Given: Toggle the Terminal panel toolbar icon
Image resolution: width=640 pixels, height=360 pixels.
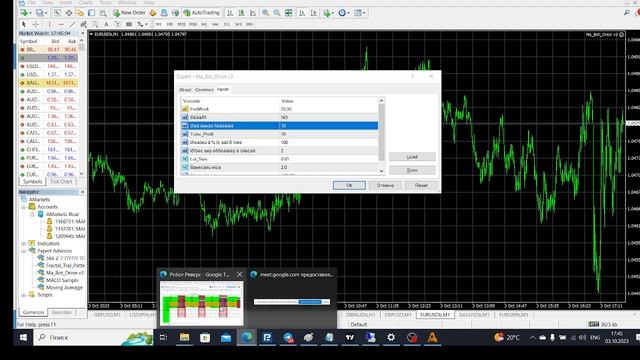Looking at the screenshot, I should click(91, 13).
